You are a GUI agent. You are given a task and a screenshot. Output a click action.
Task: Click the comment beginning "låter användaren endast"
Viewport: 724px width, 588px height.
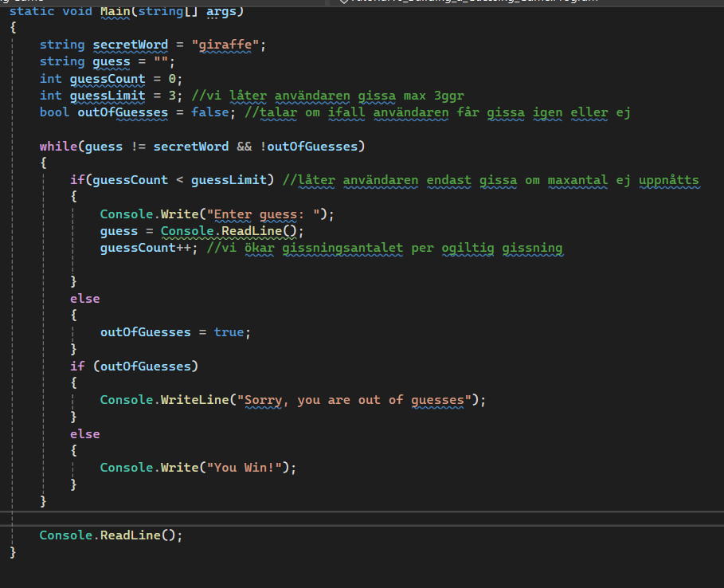click(x=491, y=180)
